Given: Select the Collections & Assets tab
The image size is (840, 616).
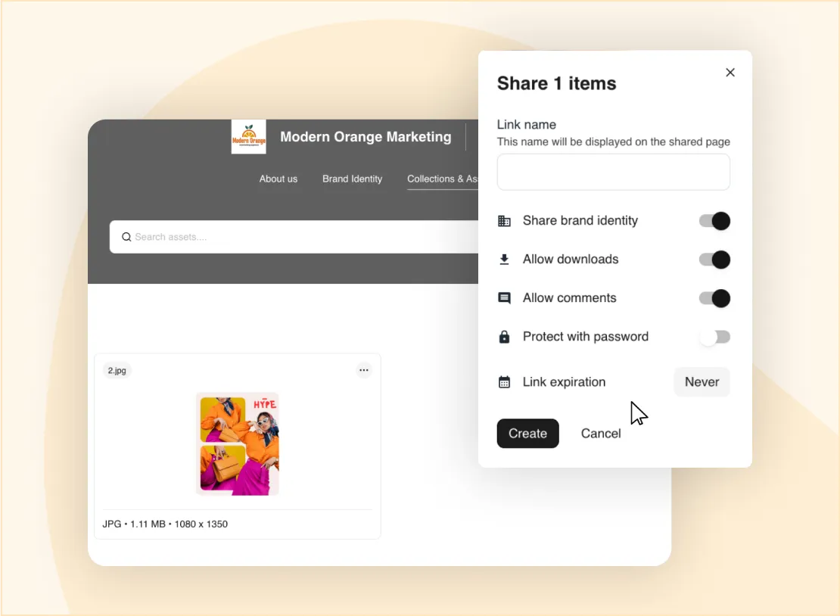Looking at the screenshot, I should pos(442,179).
